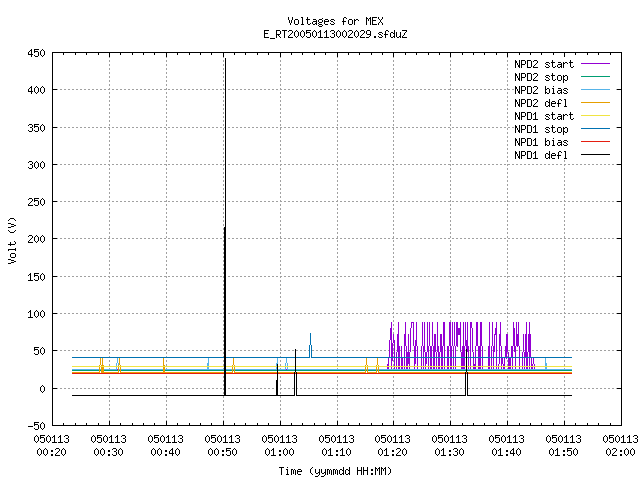The width and height of the screenshot is (640, 480).
Task: Click the file name E_RT20050113002029.sfduZ
Action: click(x=335, y=34)
